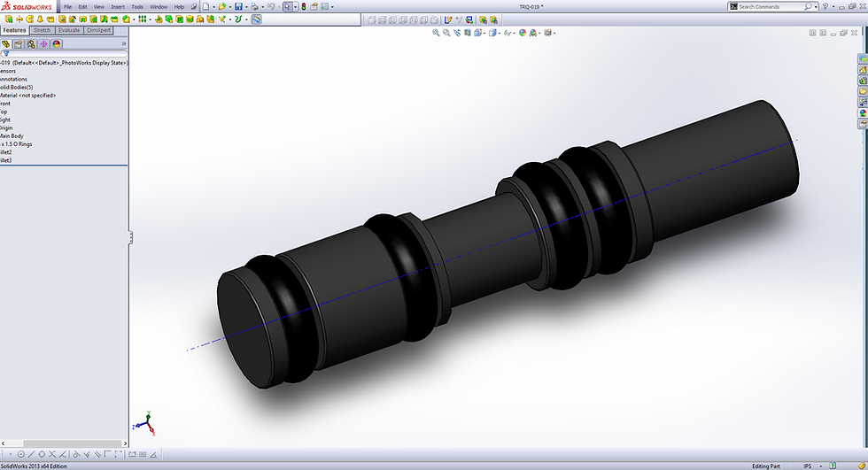Open the dropdown arrow beside linear pattern icon
The image size is (868, 470).
coord(150,19)
